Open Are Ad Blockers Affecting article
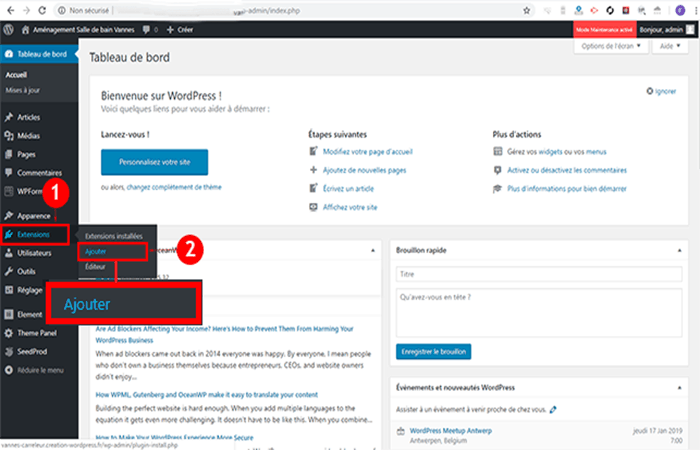700x450 pixels. coord(224,334)
